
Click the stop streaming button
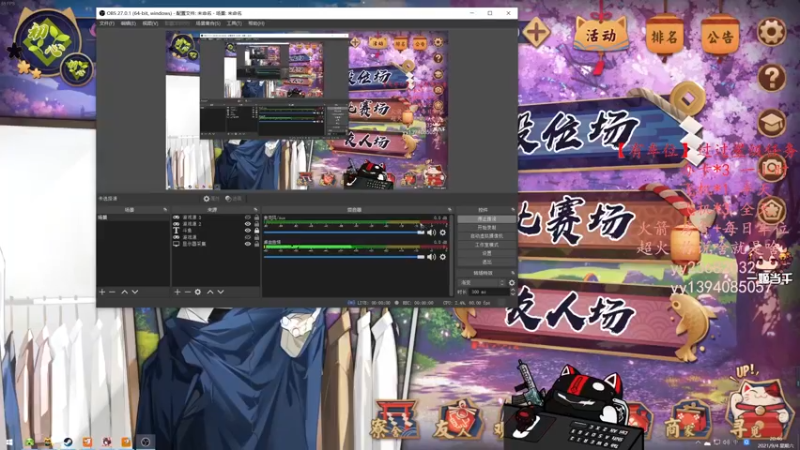coord(486,219)
